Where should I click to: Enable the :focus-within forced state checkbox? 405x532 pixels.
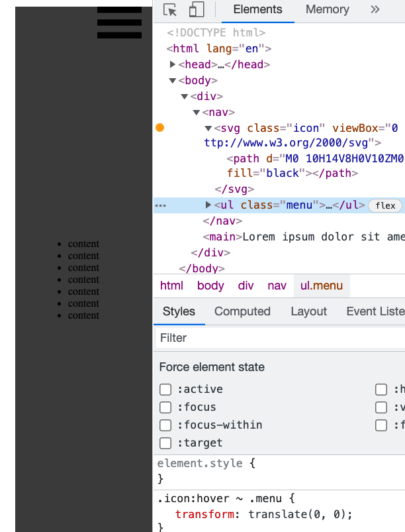pos(165,425)
